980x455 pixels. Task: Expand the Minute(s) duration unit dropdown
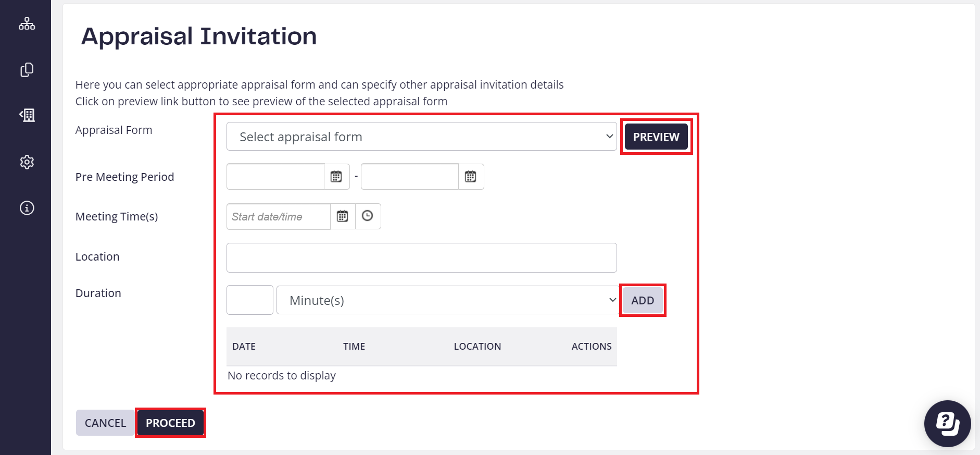click(x=447, y=300)
